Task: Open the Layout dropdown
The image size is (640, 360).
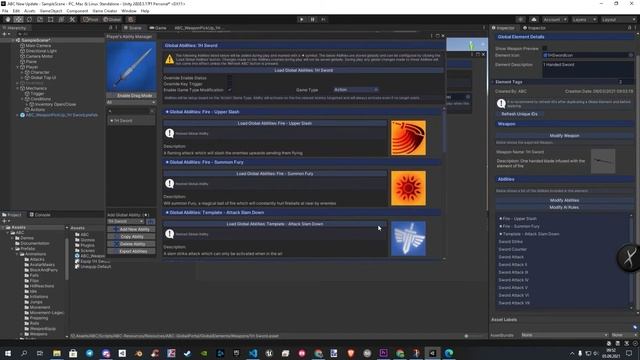Action: (618, 19)
